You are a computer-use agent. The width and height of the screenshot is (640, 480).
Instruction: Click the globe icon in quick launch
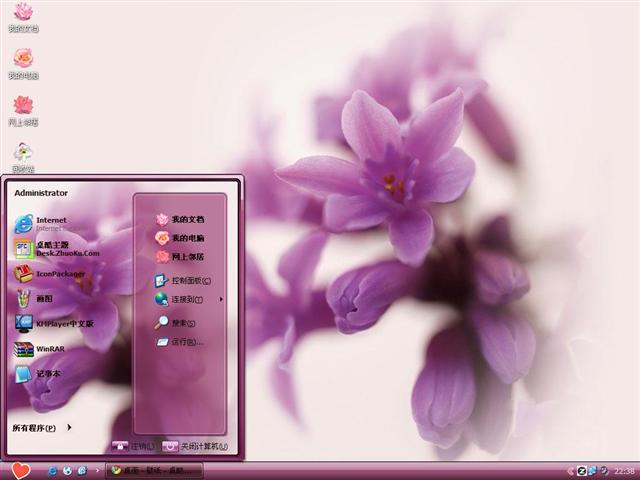click(x=67, y=471)
